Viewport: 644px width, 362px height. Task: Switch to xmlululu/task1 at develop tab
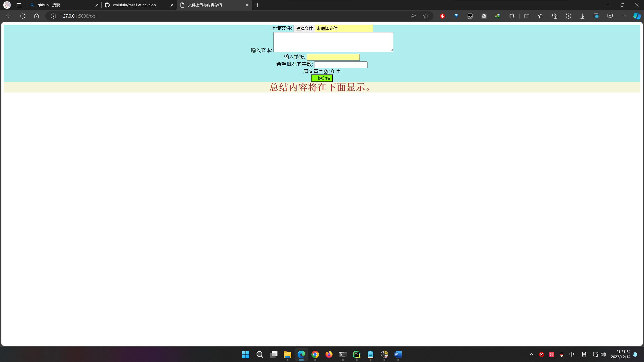(138, 5)
